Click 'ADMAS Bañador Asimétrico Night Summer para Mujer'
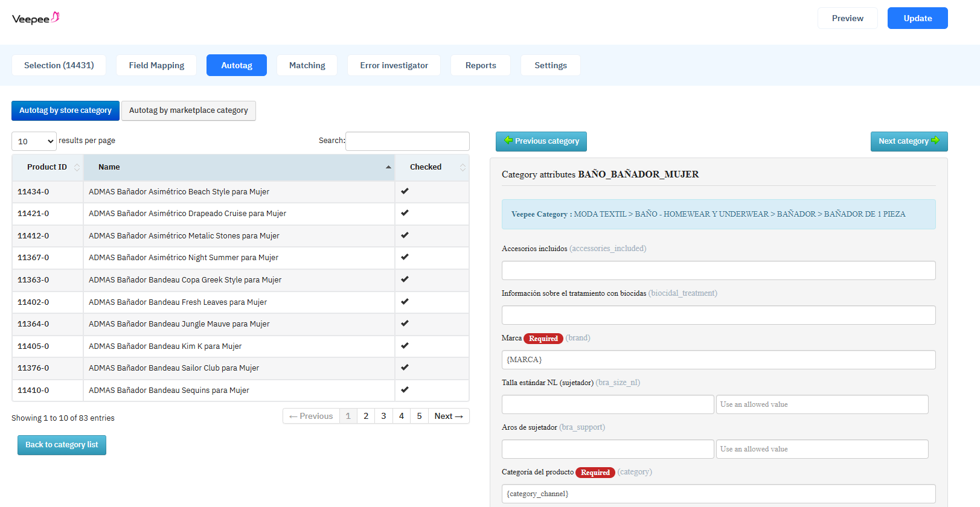This screenshot has height=507, width=980. (184, 258)
